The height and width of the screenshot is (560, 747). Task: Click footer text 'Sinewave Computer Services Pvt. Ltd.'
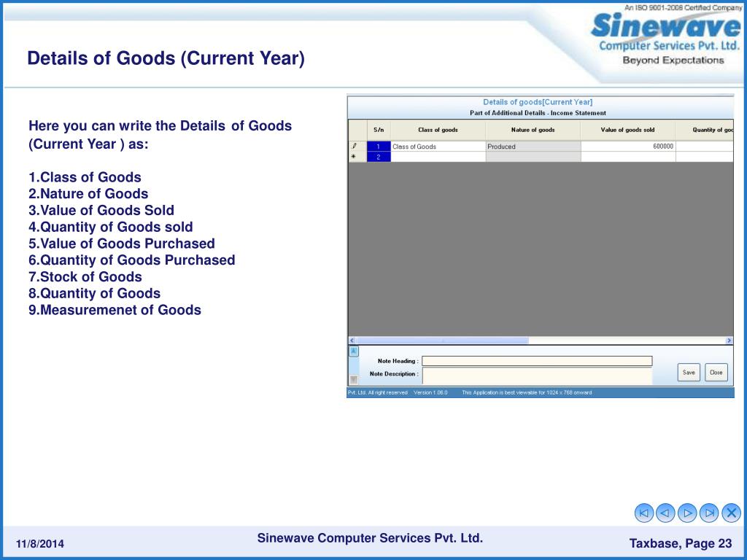tap(370, 538)
